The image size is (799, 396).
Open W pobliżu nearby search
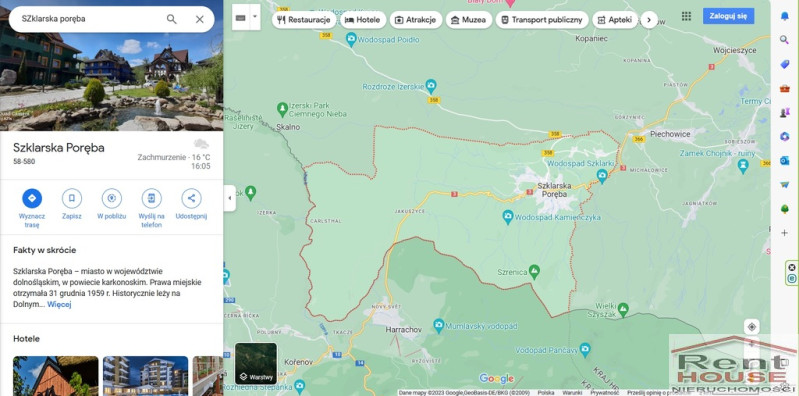click(x=112, y=198)
